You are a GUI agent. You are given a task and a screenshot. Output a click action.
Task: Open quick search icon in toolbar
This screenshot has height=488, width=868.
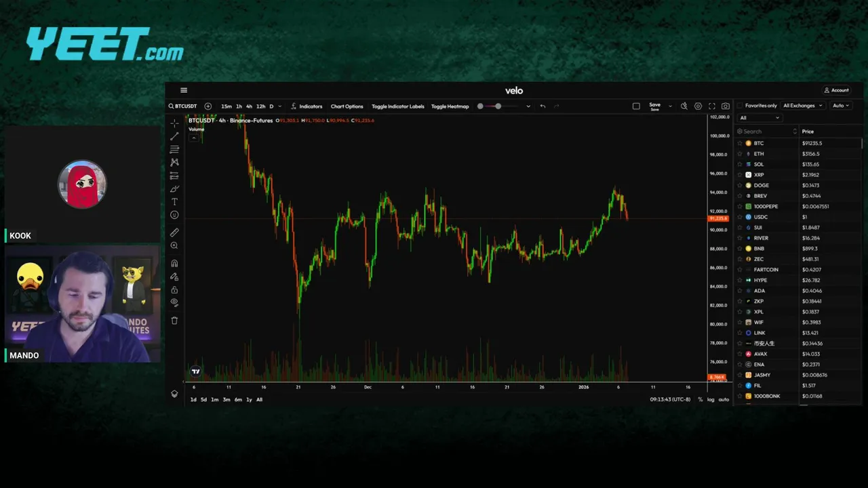684,106
